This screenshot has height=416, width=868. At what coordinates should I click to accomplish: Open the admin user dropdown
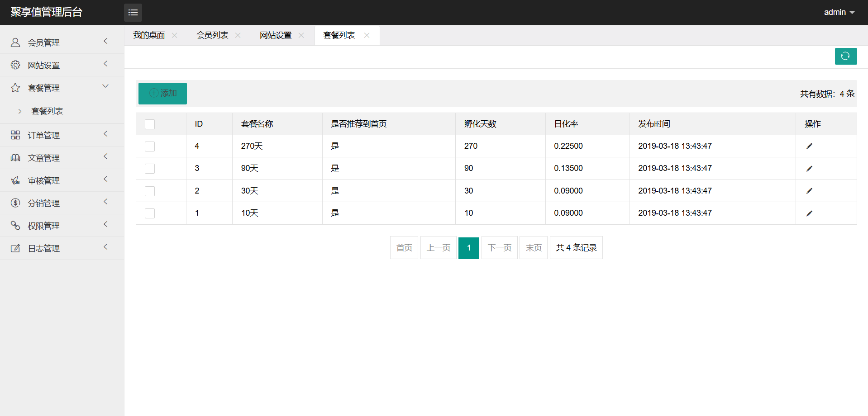click(839, 12)
